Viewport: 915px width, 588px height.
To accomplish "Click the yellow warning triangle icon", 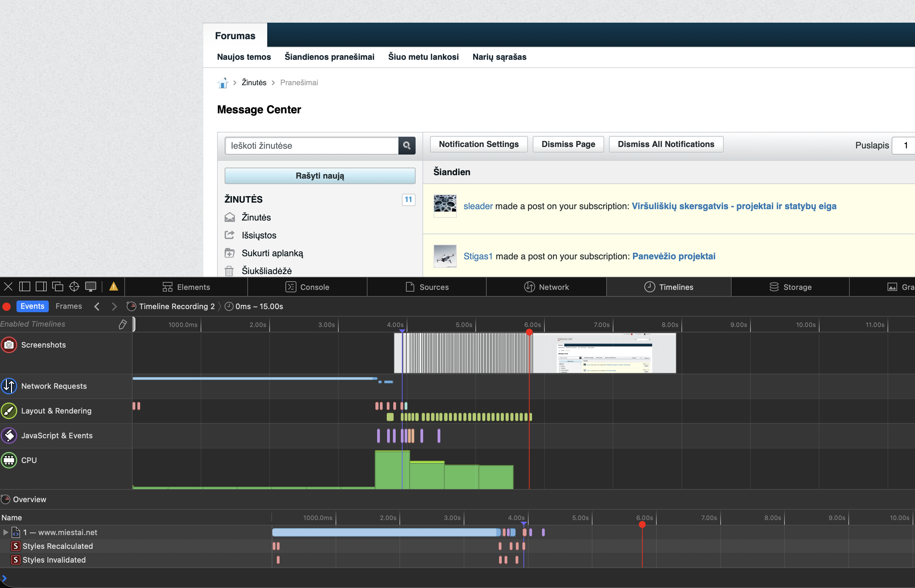I will point(113,287).
